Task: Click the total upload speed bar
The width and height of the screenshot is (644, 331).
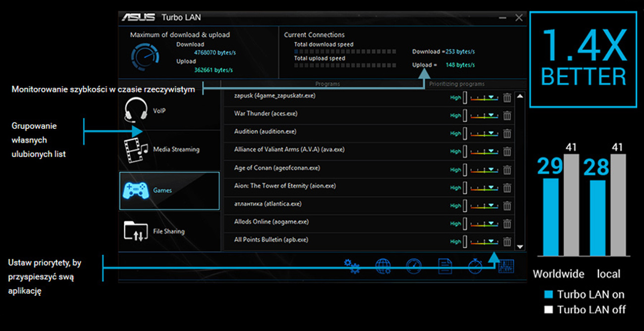Action: click(x=345, y=65)
